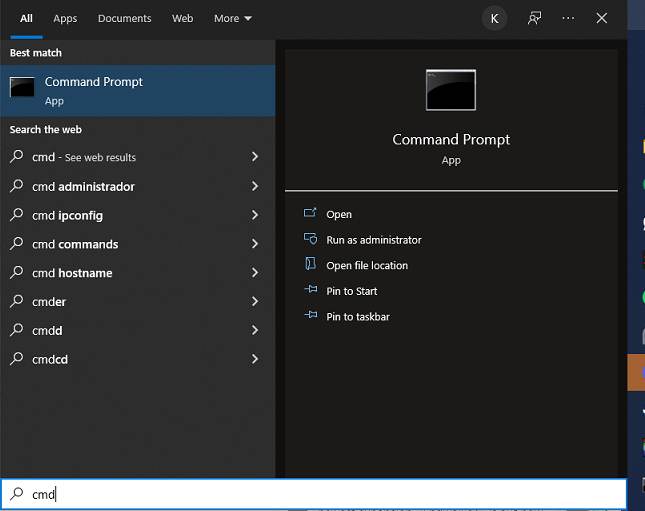Switch to the Documents tab
Image resolution: width=645 pixels, height=511 pixels.
click(124, 18)
